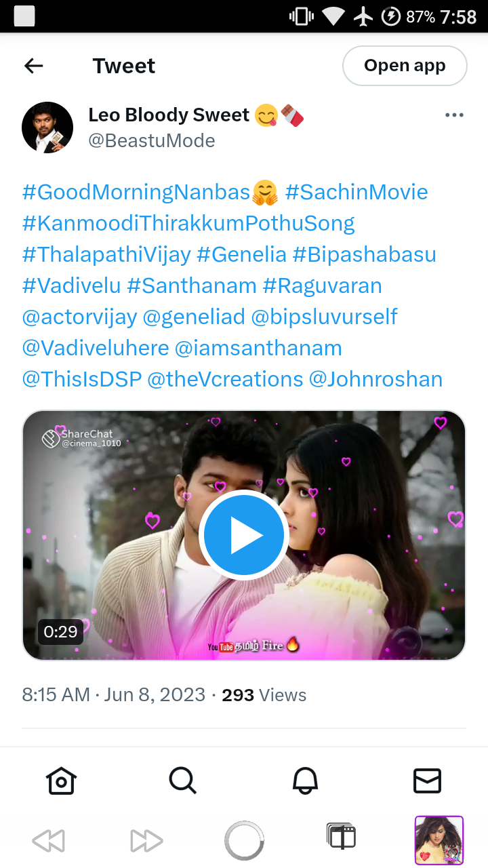Screen dimensions: 488x868
Task: Click the browser rewind navigation icon
Action: click(x=49, y=842)
